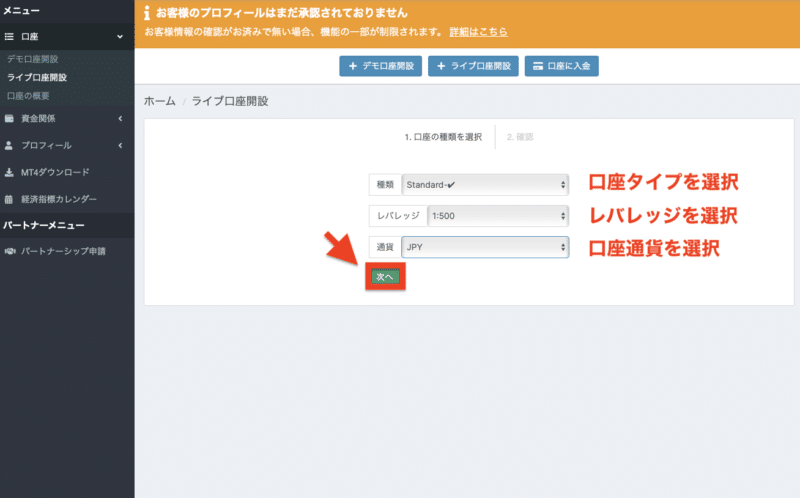
Task: Open the 種類 Standard dropdown
Action: tap(485, 185)
